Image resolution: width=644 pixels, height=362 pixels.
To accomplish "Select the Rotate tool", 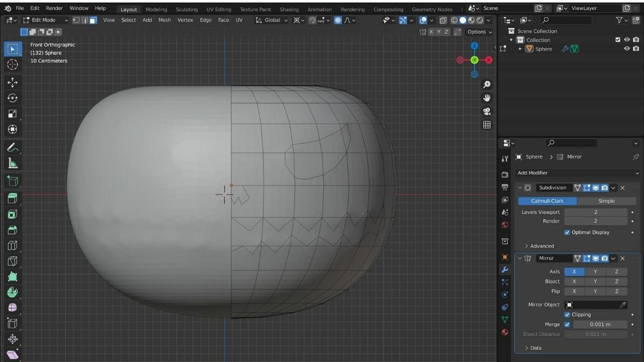I will [12, 98].
